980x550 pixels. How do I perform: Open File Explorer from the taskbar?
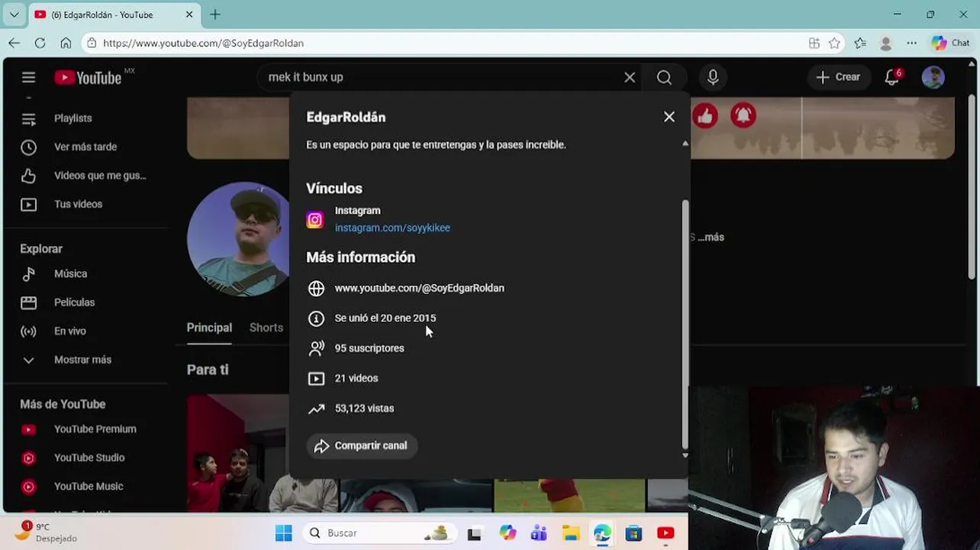pyautogui.click(x=571, y=533)
